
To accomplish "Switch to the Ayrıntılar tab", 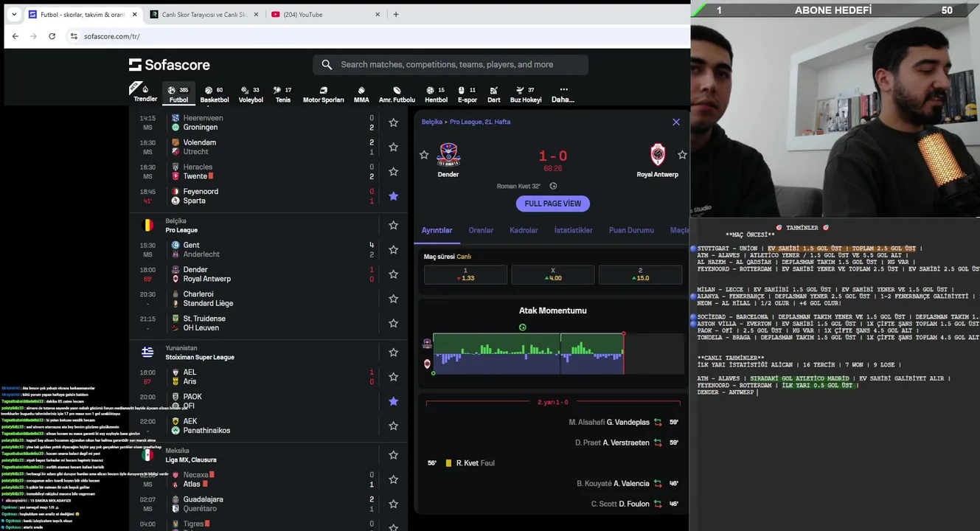I will (437, 230).
